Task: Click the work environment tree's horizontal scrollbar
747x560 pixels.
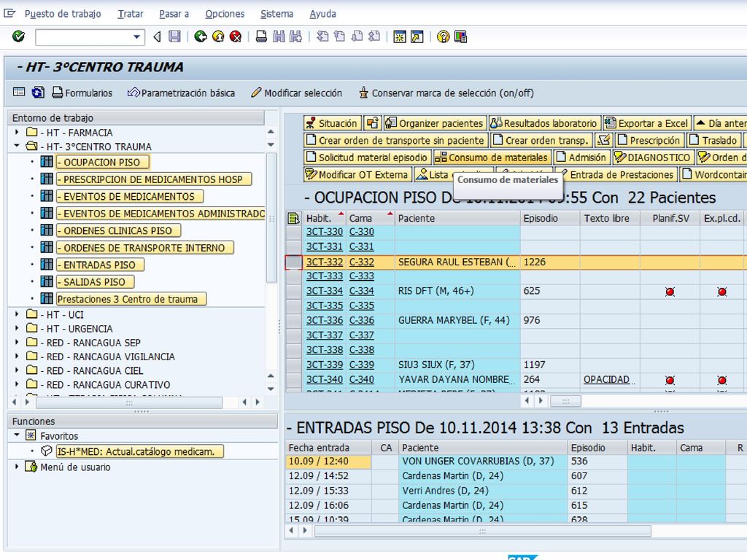Action: [x=129, y=402]
